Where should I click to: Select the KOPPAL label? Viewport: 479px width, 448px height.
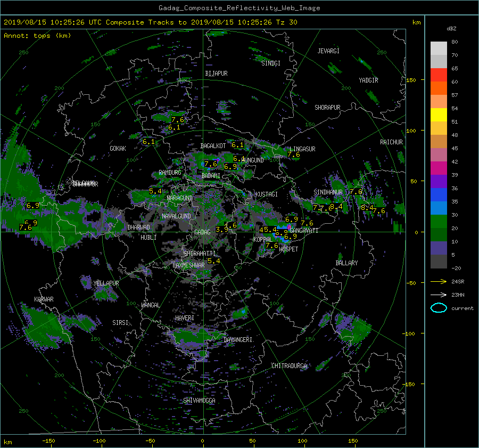click(x=263, y=239)
